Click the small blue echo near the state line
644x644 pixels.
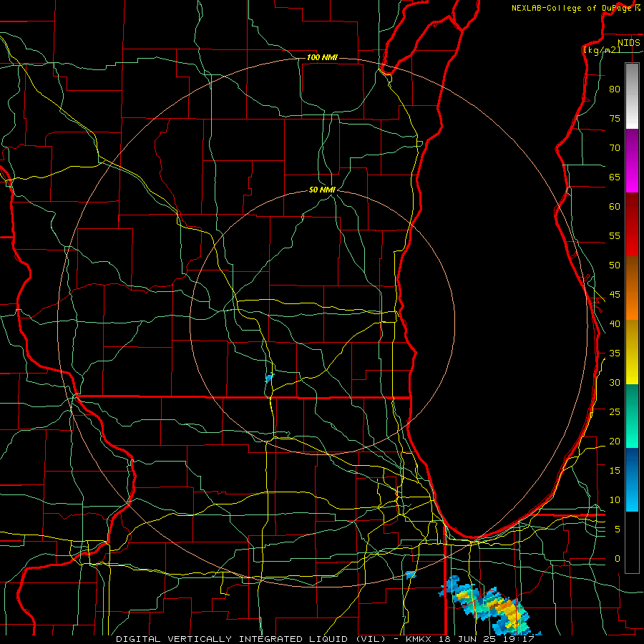click(x=270, y=377)
